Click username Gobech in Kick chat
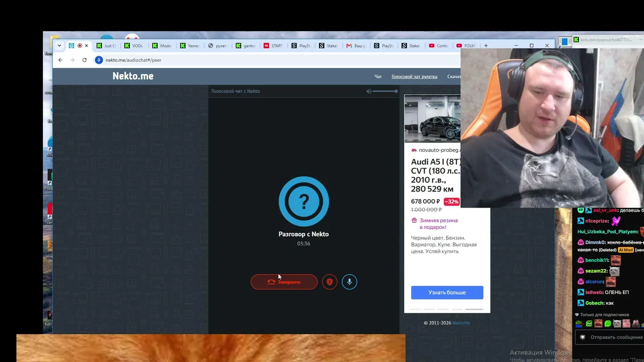This screenshot has height=362, width=644. [594, 303]
